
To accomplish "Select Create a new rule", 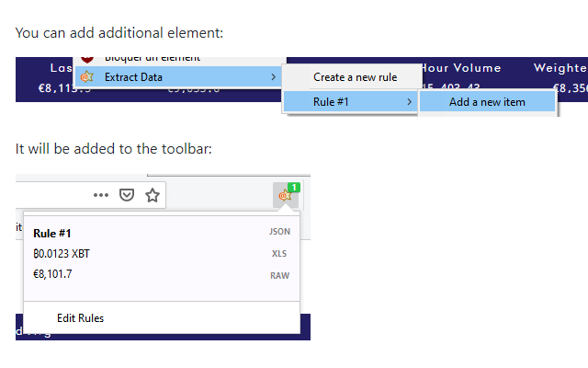I will [x=355, y=77].
